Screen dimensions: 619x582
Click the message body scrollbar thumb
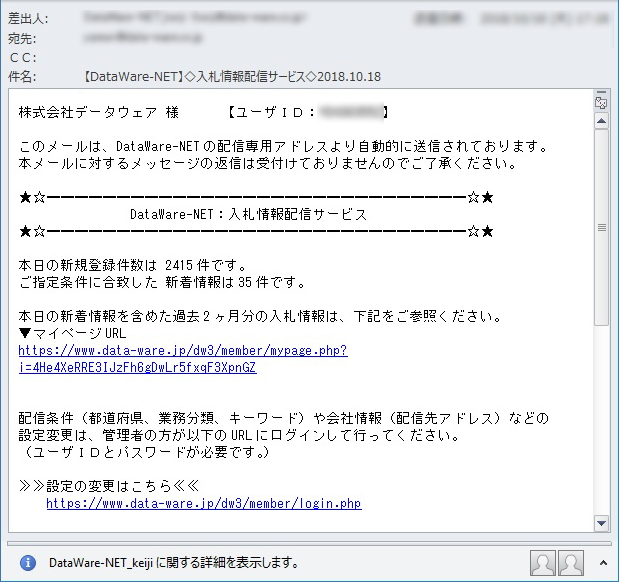[x=601, y=227]
